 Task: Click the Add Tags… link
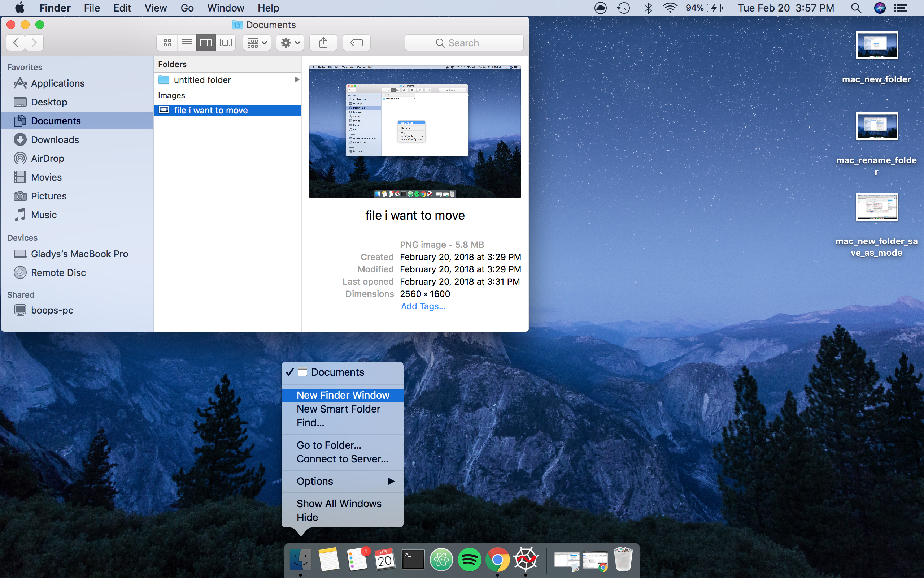(x=423, y=306)
